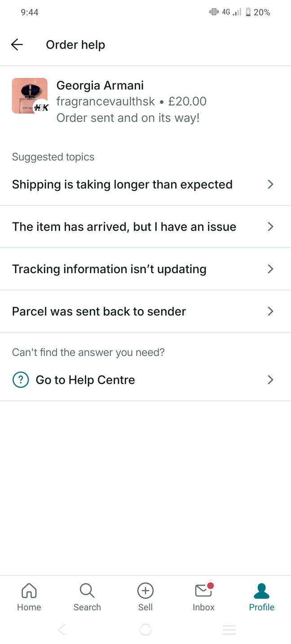Expand chevron for item arrived issue

click(270, 227)
